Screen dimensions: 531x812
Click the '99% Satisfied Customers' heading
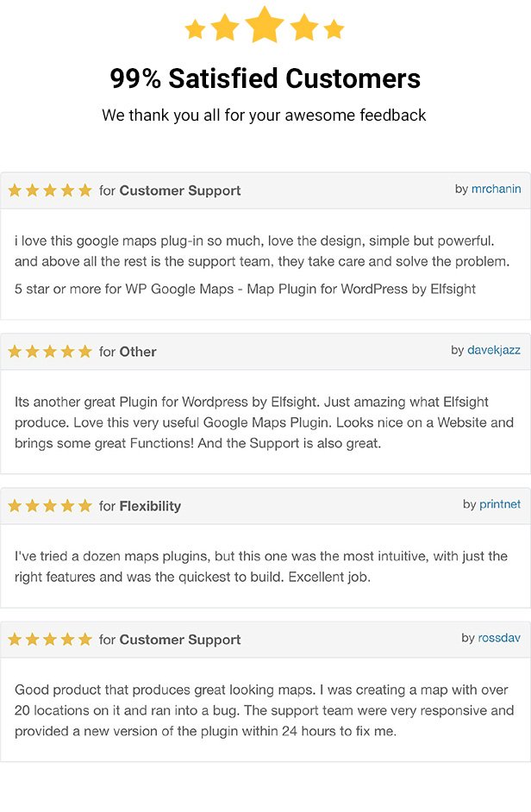pos(265,78)
